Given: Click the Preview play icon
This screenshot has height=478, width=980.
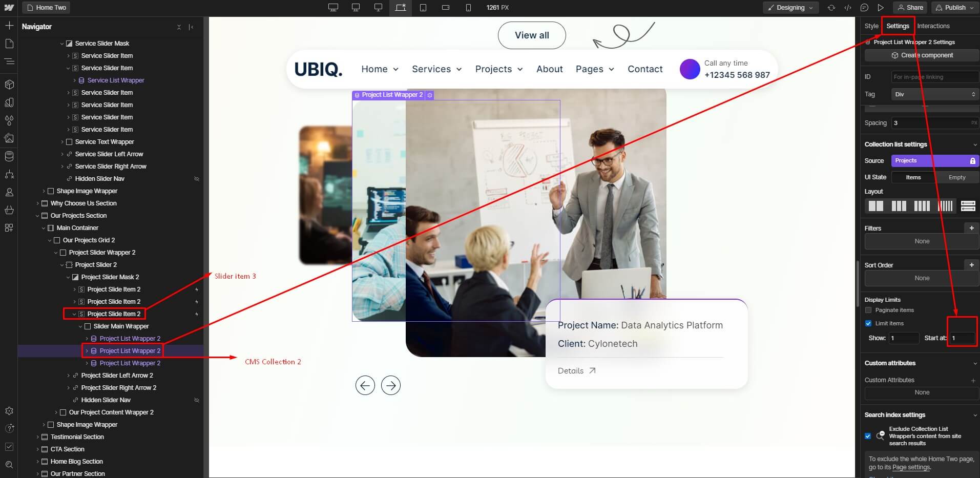Looking at the screenshot, I should coord(881,8).
